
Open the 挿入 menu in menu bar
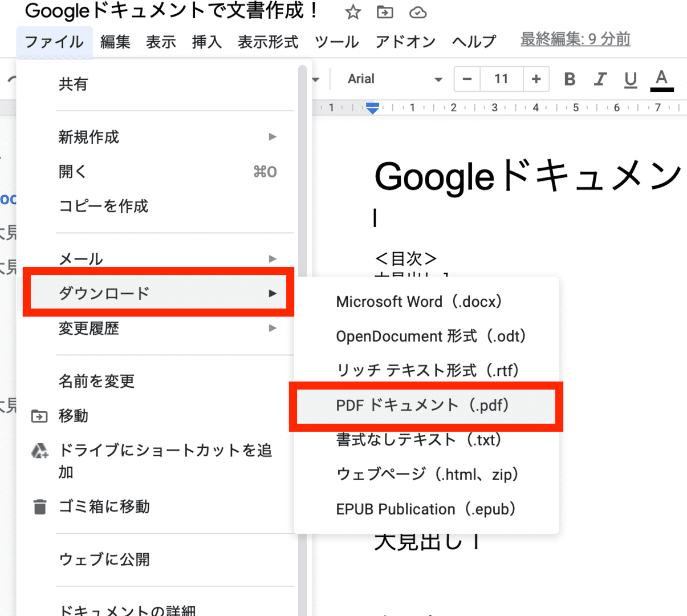pyautogui.click(x=206, y=42)
